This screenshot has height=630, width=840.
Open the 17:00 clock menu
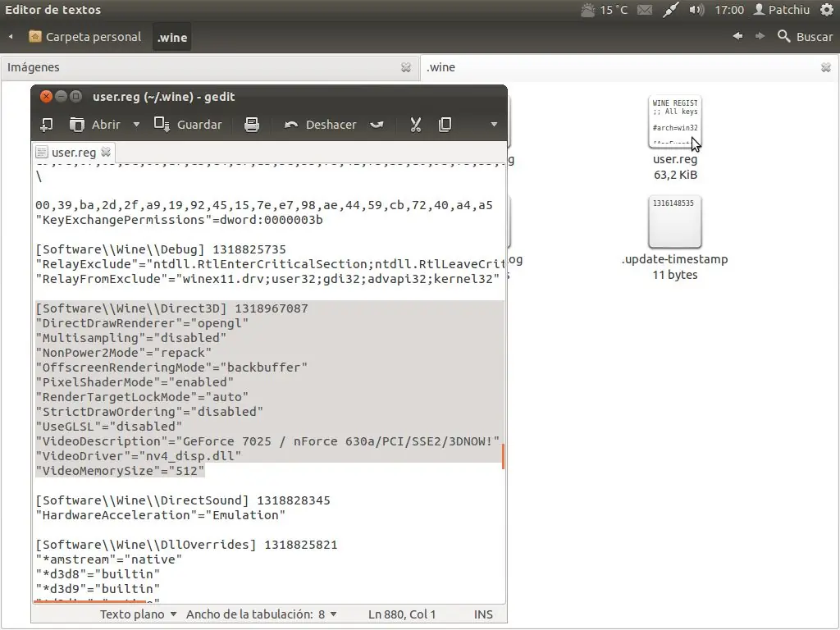click(729, 10)
